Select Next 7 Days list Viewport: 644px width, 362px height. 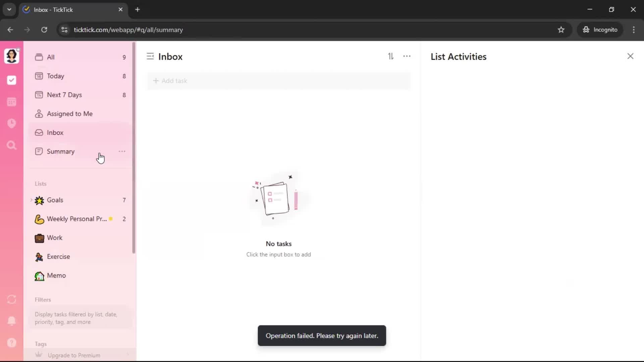point(64,95)
